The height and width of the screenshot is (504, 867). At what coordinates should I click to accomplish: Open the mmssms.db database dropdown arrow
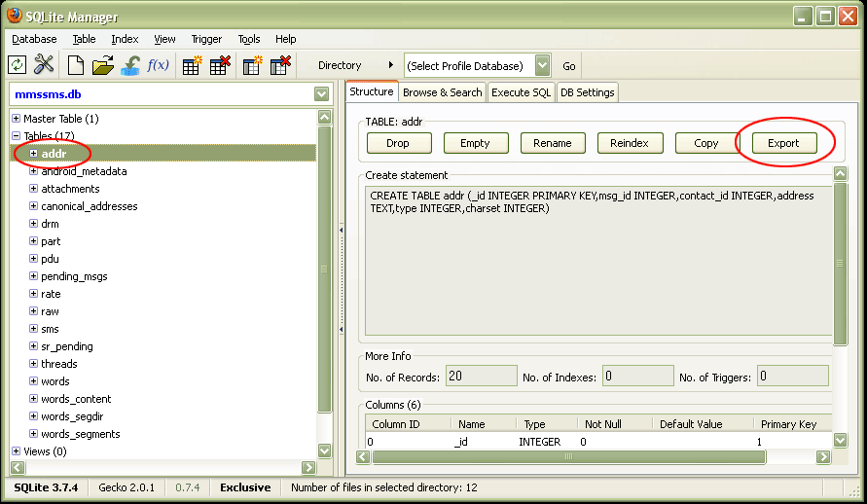pyautogui.click(x=321, y=94)
